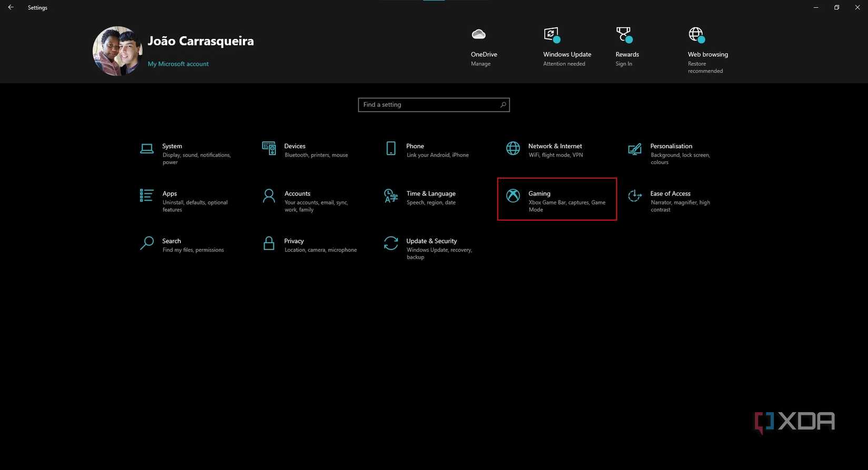Click the Rewards Sign In text
The image size is (868, 470).
(x=624, y=64)
